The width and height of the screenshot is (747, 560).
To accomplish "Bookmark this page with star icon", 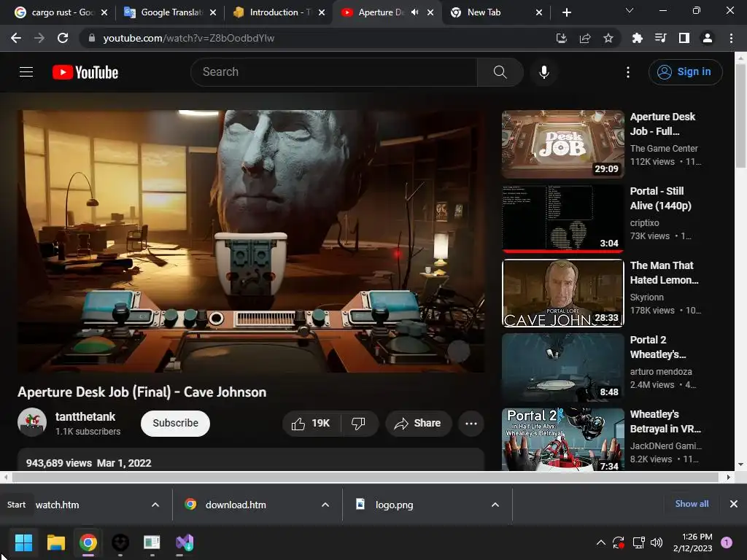I will click(x=608, y=38).
